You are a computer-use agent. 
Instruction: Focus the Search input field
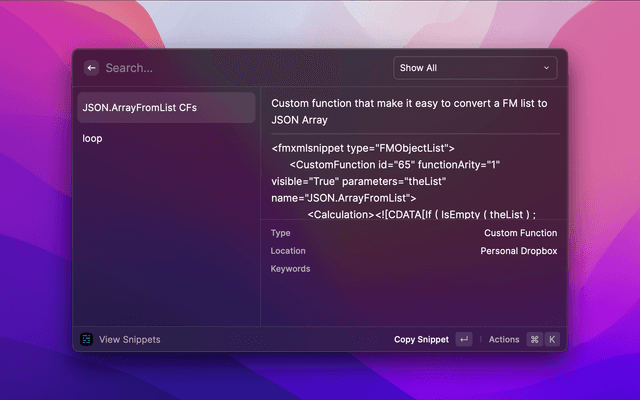click(x=240, y=68)
